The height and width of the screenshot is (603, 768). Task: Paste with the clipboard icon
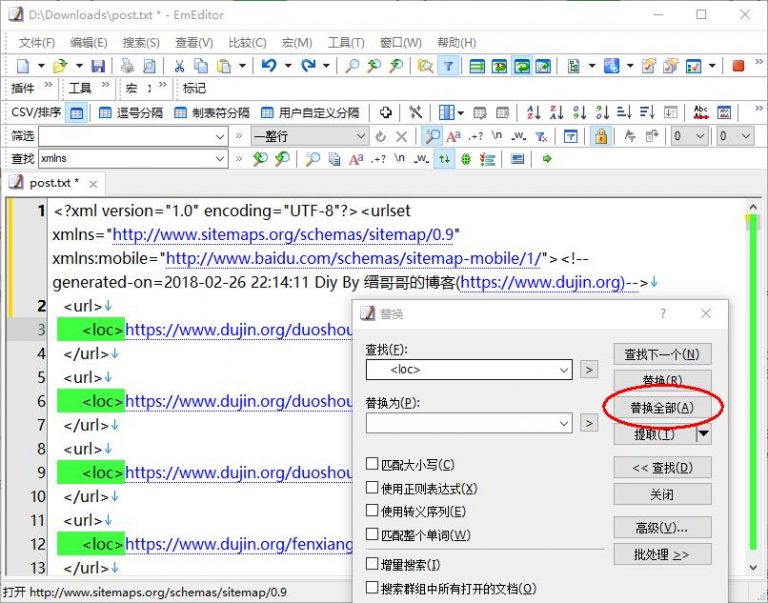[x=224, y=66]
